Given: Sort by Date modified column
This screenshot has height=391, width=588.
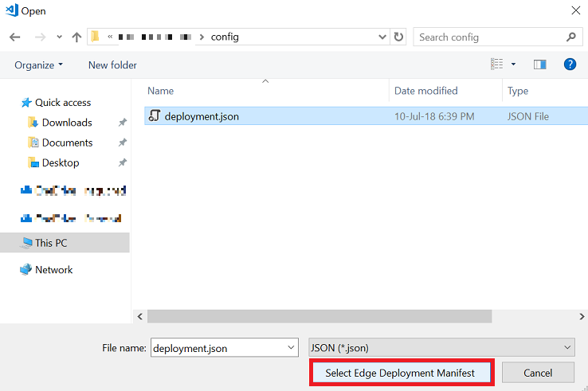Looking at the screenshot, I should 425,91.
